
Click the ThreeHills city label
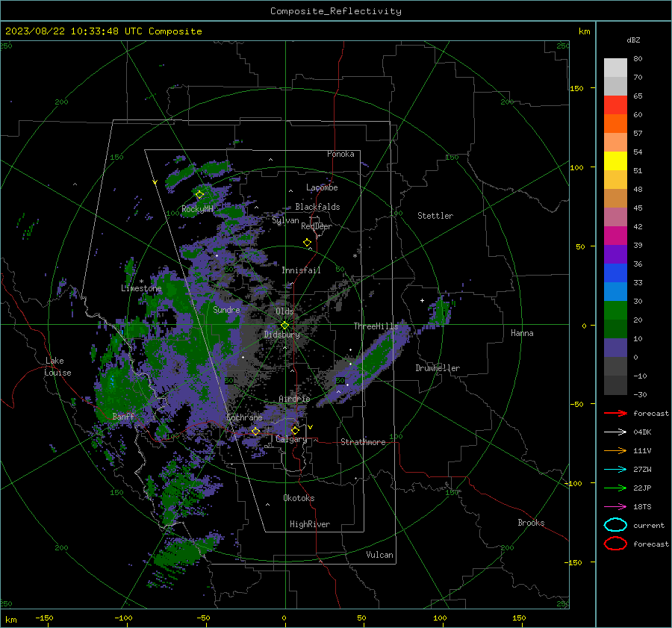point(376,326)
